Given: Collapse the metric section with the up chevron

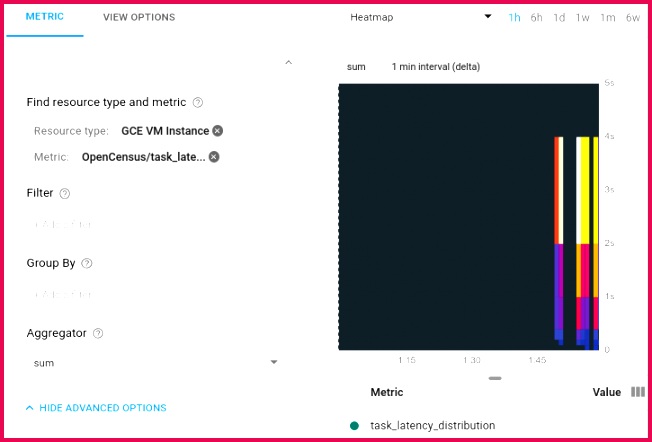Looking at the screenshot, I should pyautogui.click(x=289, y=62).
